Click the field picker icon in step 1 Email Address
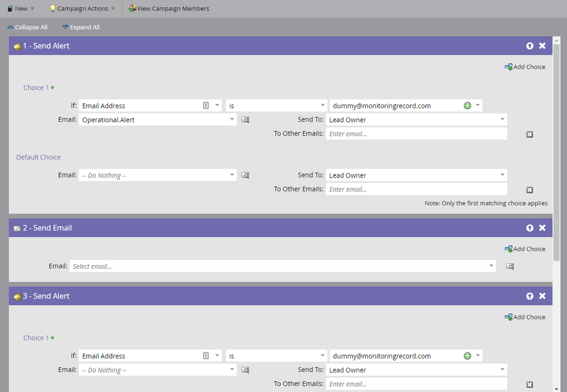The width and height of the screenshot is (567, 392). (x=206, y=106)
